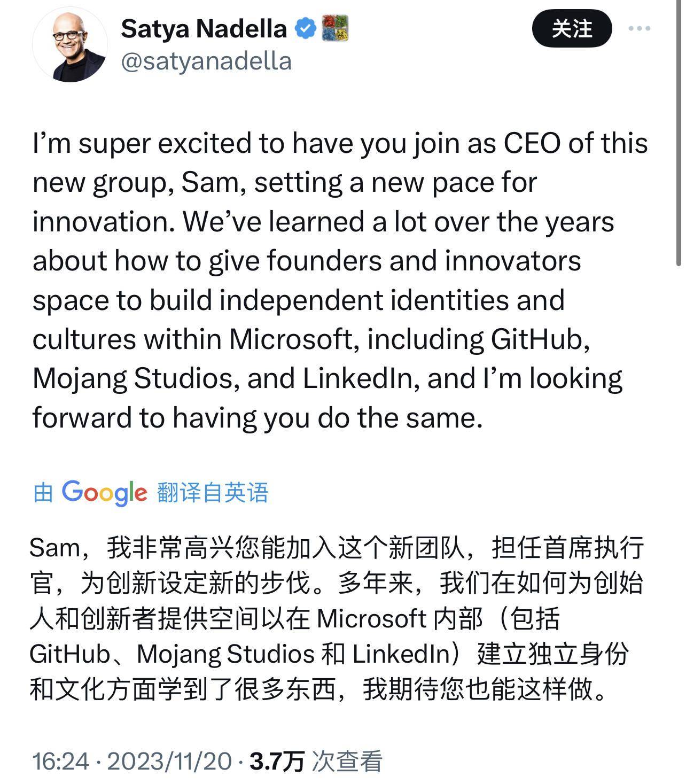Click the Google logo in translation line
Screen dimensions: 686x784
coord(104,493)
